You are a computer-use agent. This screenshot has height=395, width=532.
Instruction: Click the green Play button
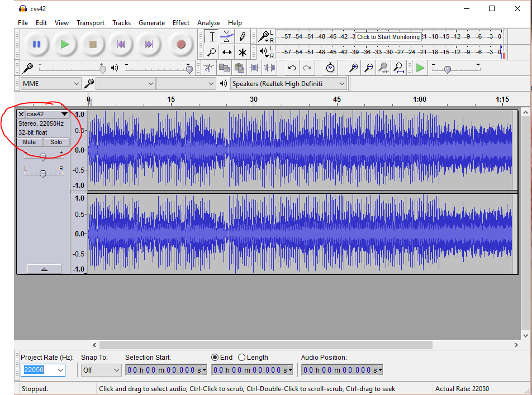[x=65, y=44]
